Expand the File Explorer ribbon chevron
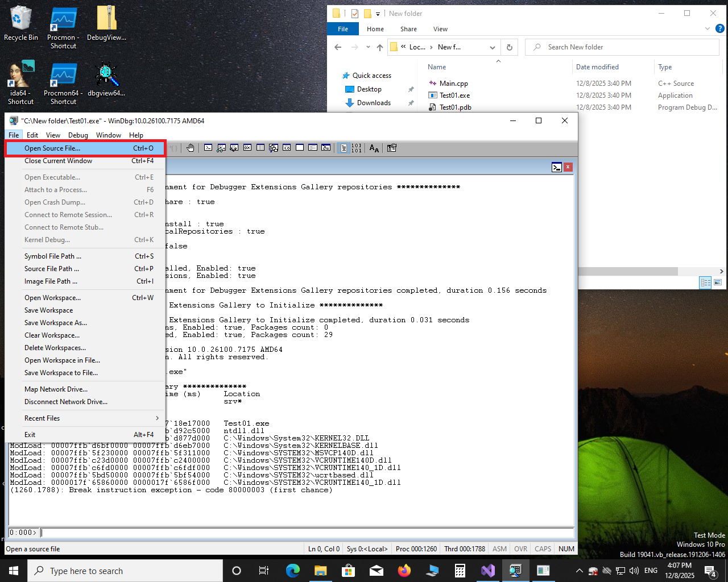The height and width of the screenshot is (582, 728). [708, 29]
